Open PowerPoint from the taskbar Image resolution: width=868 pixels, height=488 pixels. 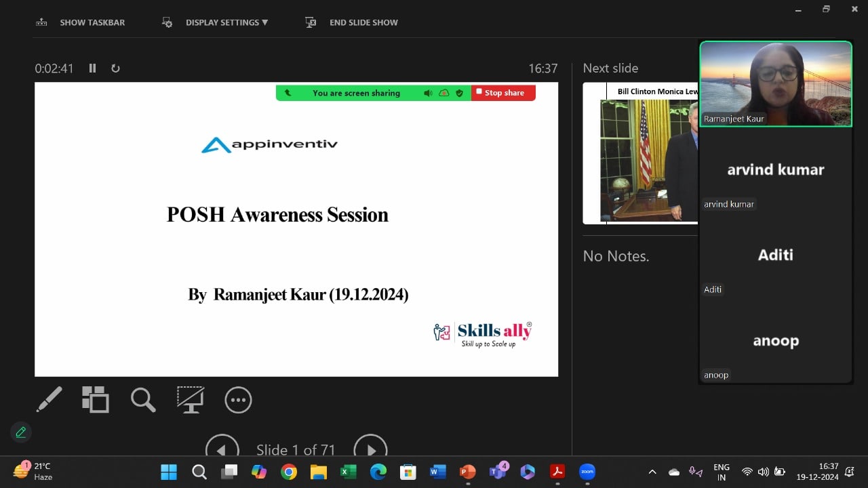(x=467, y=472)
